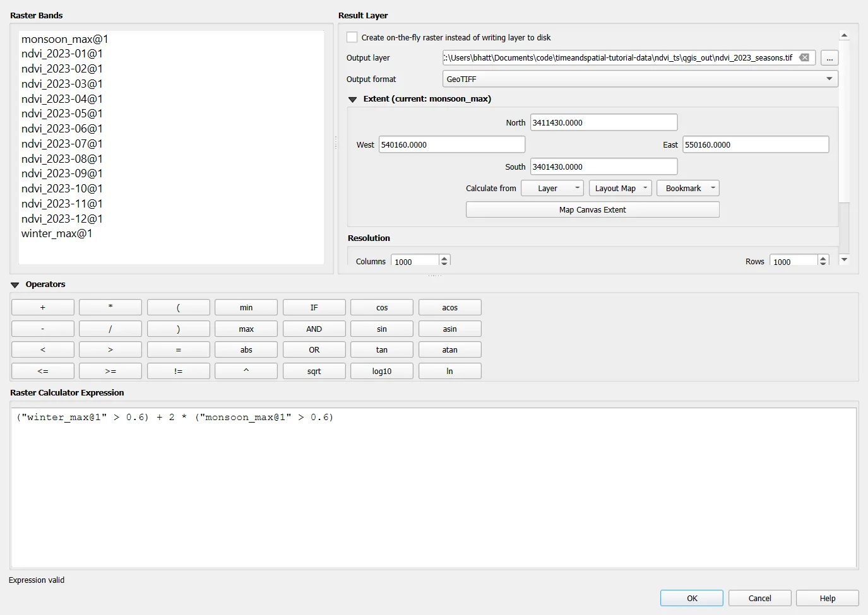Screen dimensions: 868x615
Task: Click the abs function button
Action: pos(246,349)
